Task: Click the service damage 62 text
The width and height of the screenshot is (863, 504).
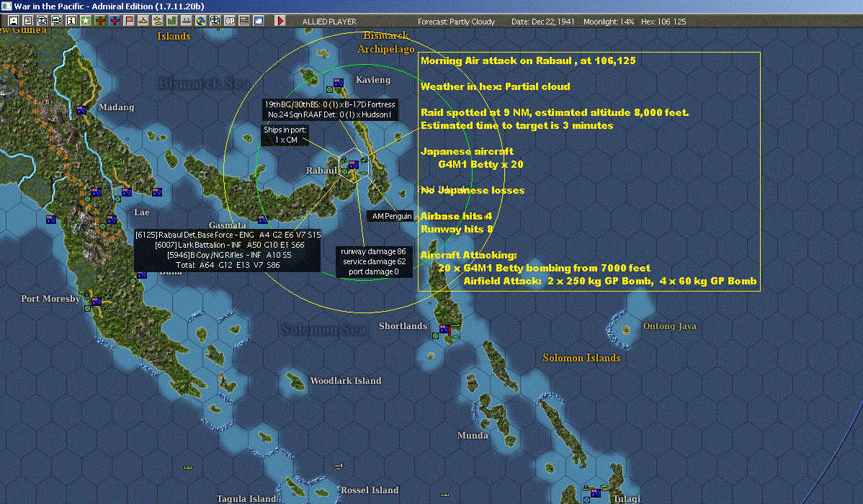Action: (375, 261)
